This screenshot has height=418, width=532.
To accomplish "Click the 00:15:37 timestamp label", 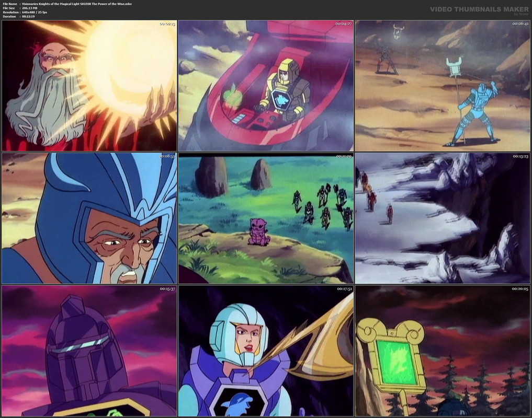I will [167, 289].
